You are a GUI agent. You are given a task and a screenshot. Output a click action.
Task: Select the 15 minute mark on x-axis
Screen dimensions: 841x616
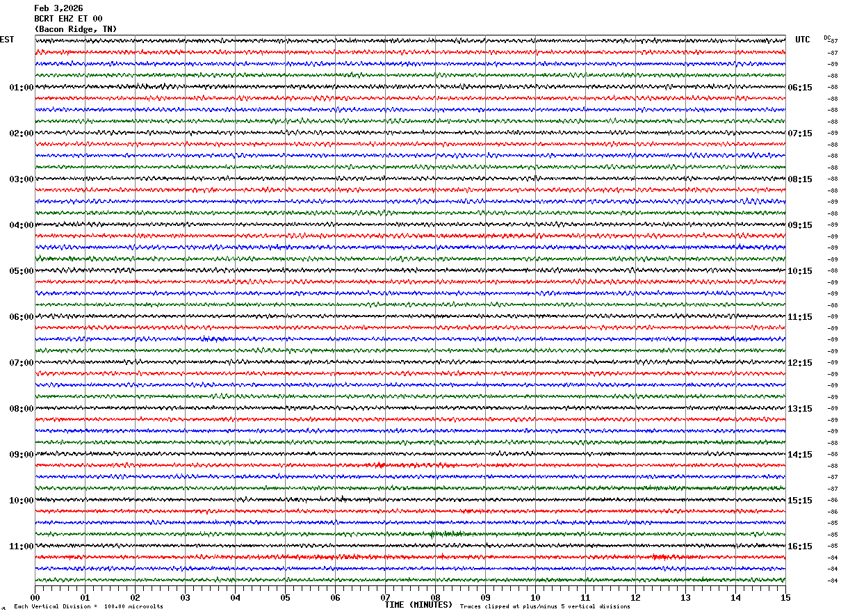785,597
